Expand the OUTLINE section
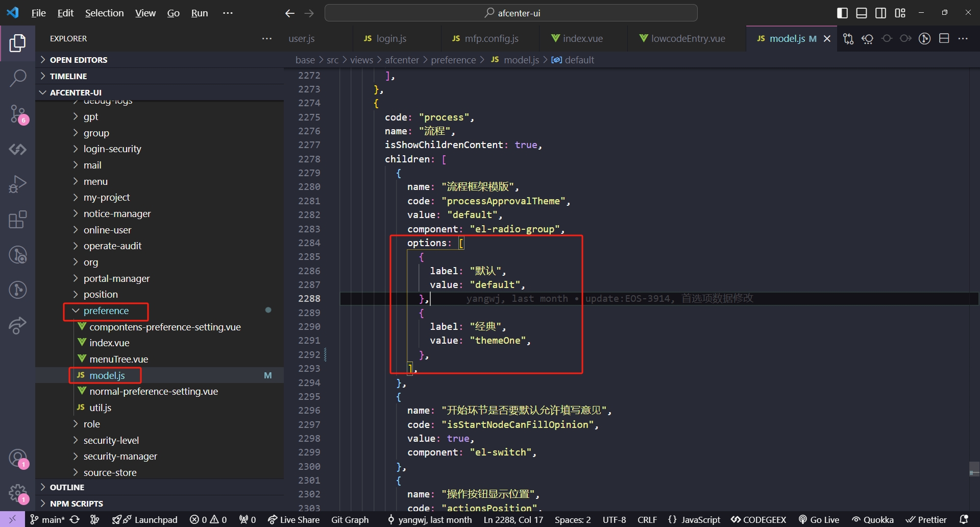This screenshot has height=527, width=980. pyautogui.click(x=67, y=487)
